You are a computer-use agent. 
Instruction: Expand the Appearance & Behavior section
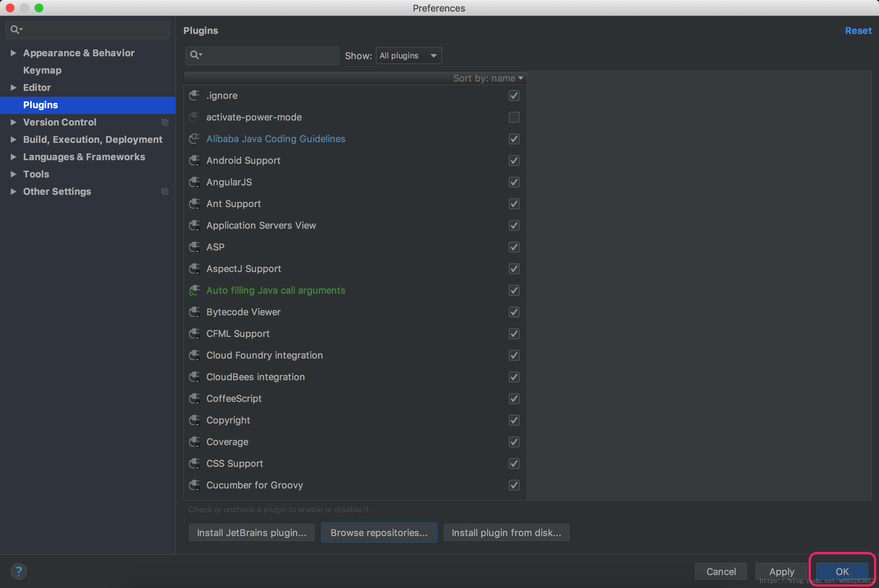13,53
